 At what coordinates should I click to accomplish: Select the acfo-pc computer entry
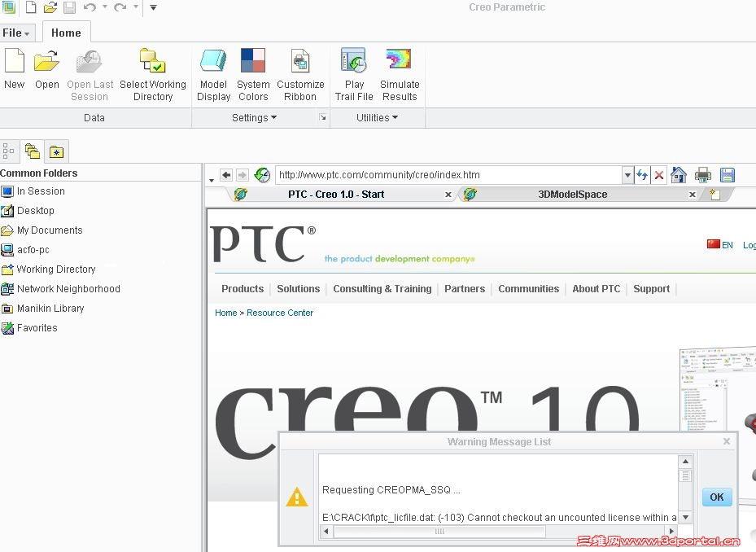pos(25,249)
